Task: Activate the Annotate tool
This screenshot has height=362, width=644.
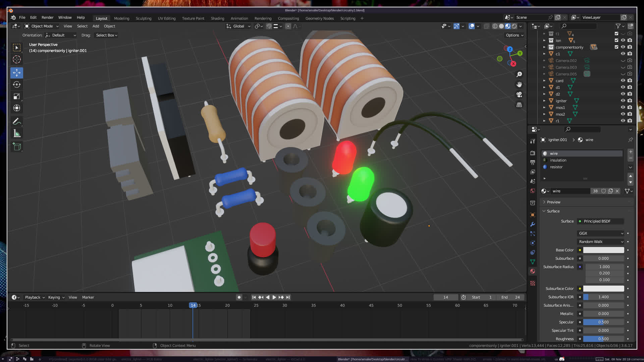Action: [17, 122]
